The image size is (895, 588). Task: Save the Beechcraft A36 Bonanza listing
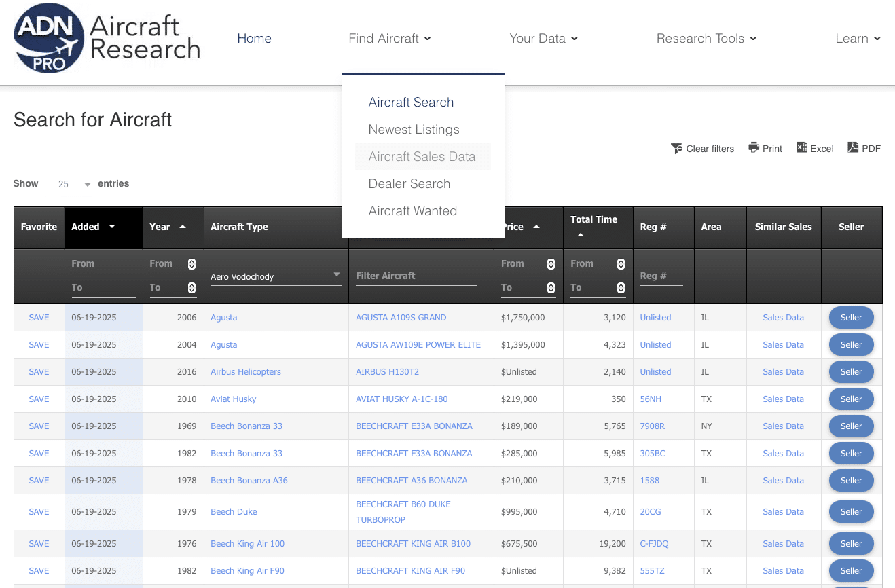pos(39,481)
